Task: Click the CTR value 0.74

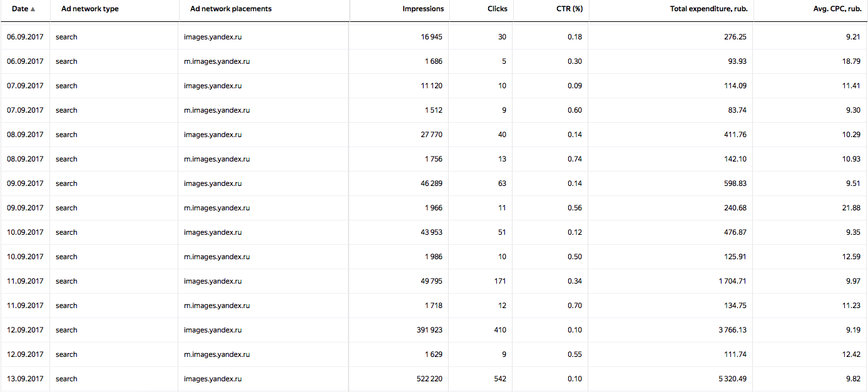Action: [x=574, y=159]
